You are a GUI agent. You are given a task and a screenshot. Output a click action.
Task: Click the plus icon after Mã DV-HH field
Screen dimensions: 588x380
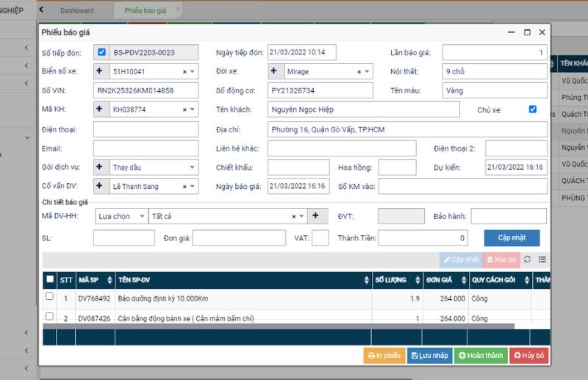coord(316,216)
